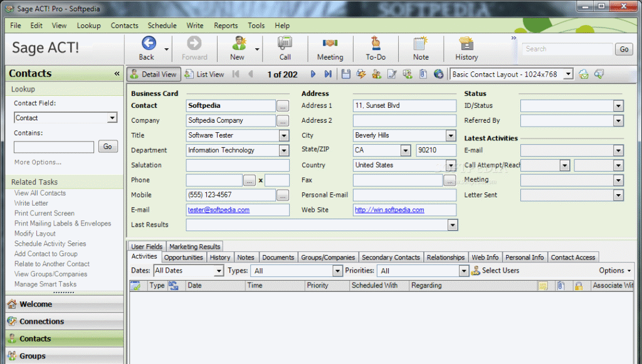Click the Forward arrow icon

tap(194, 43)
